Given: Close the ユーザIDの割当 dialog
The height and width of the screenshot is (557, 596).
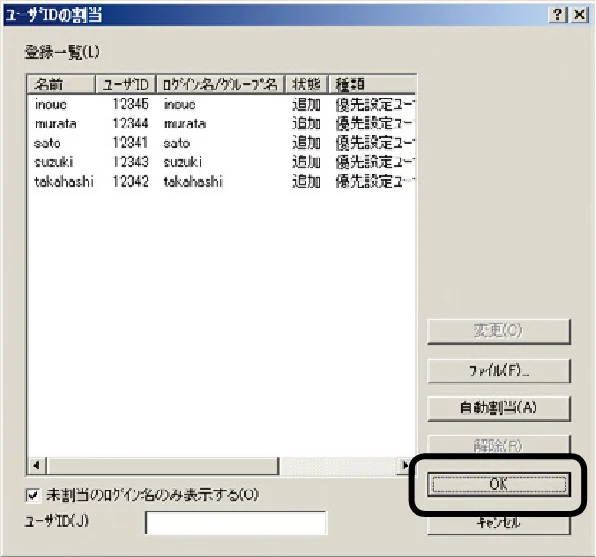Looking at the screenshot, I should (x=579, y=15).
